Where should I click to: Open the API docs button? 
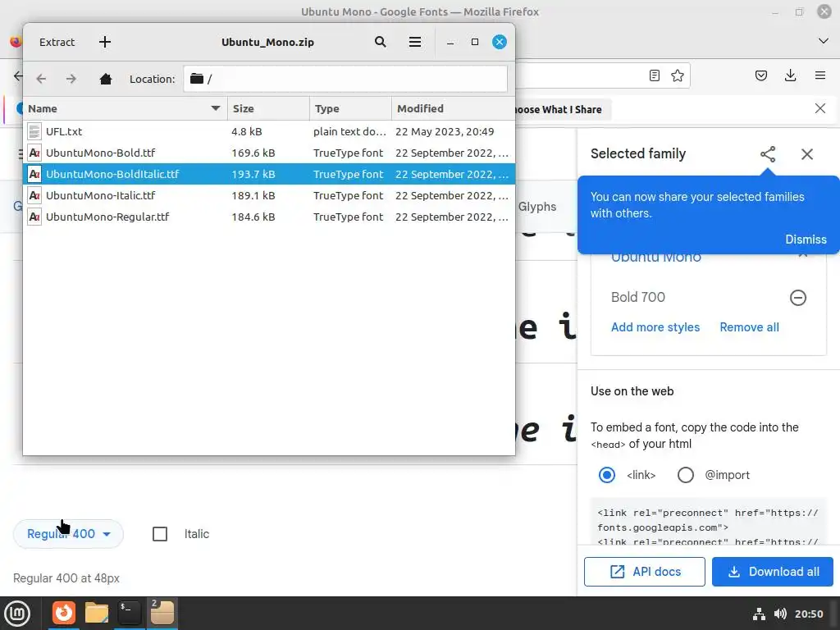(x=645, y=572)
